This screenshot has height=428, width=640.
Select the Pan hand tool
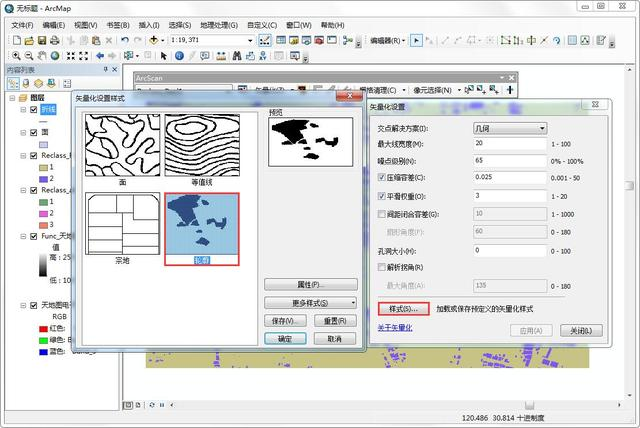(42, 56)
